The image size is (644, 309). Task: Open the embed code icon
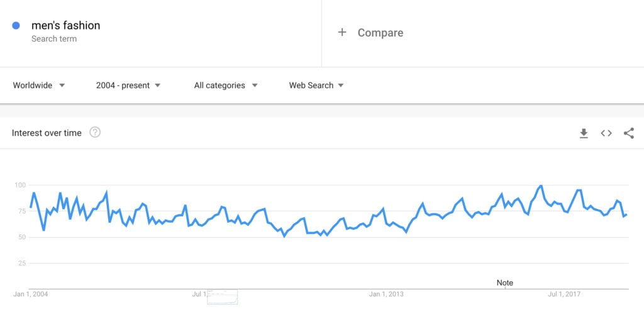(x=606, y=133)
